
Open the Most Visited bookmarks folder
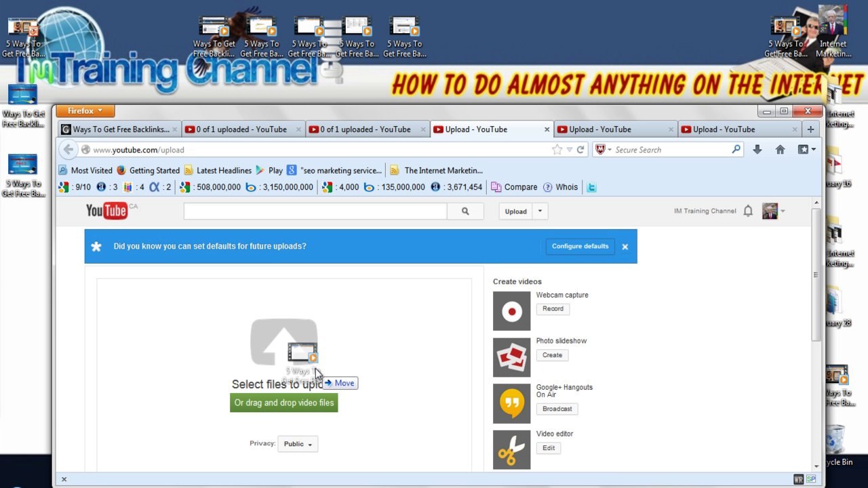click(x=85, y=170)
